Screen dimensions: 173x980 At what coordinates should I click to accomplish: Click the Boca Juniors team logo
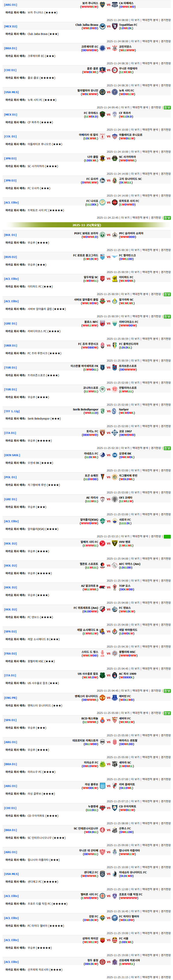102,5
